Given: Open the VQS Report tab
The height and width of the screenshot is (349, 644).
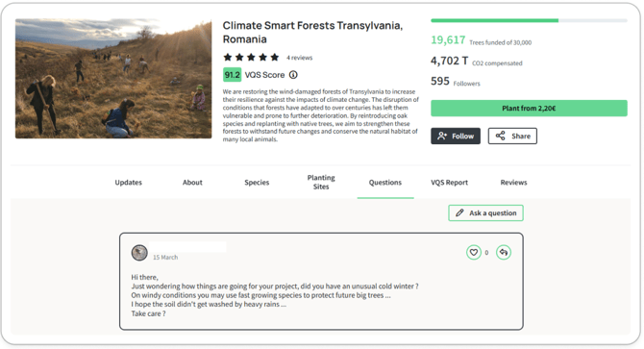Looking at the screenshot, I should pyautogui.click(x=449, y=183).
